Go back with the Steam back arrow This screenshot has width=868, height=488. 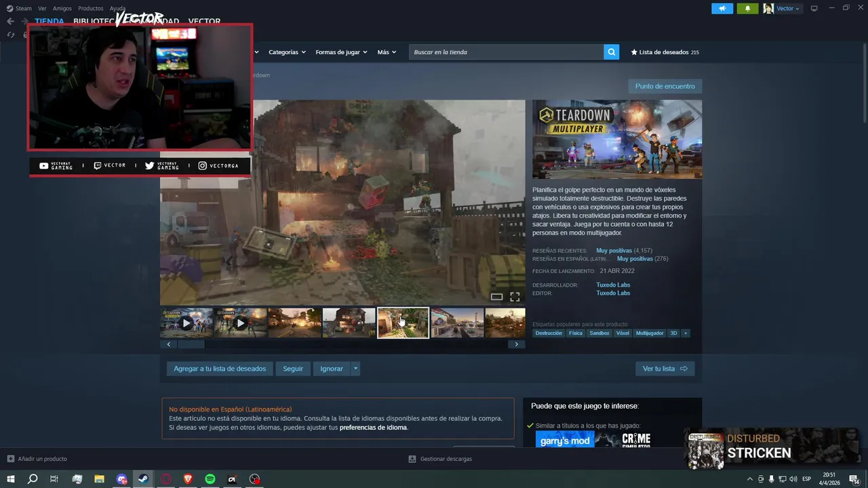tap(10, 21)
